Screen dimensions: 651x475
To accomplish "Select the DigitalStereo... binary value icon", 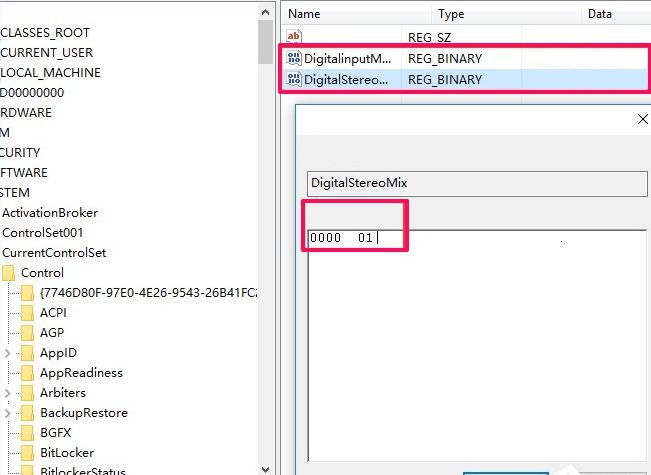I will coord(294,79).
